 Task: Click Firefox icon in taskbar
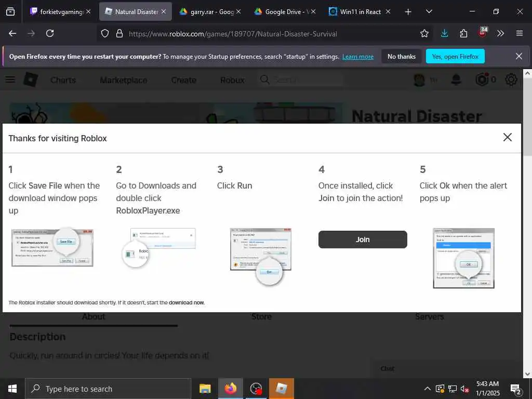click(x=230, y=389)
